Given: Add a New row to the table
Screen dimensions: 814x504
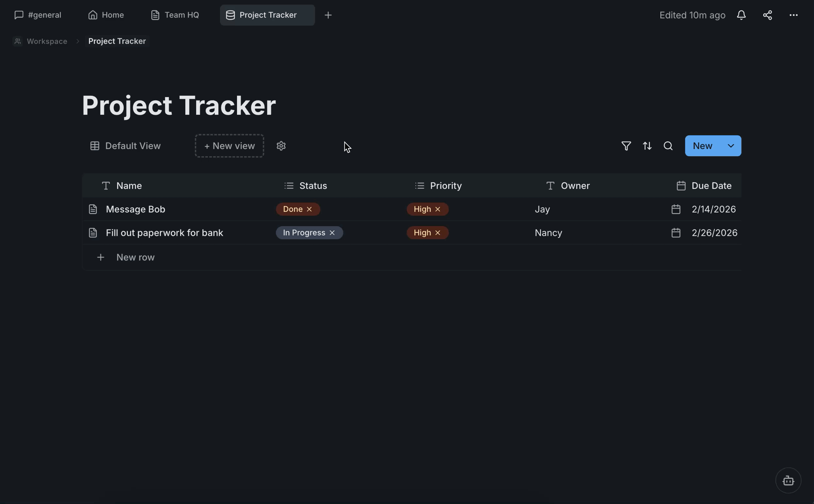Looking at the screenshot, I should point(135,257).
